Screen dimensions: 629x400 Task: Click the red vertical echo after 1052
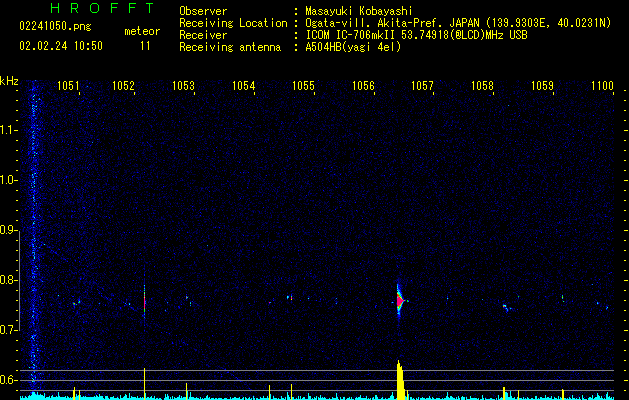point(144,303)
